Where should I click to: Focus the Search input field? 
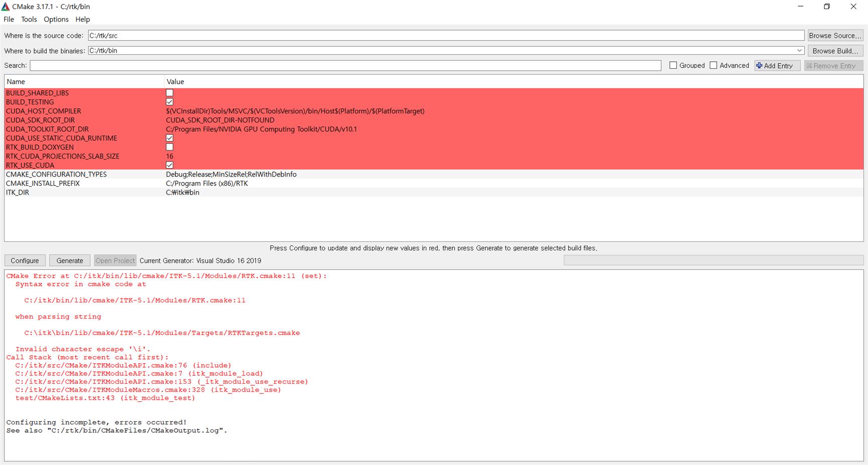(x=345, y=66)
